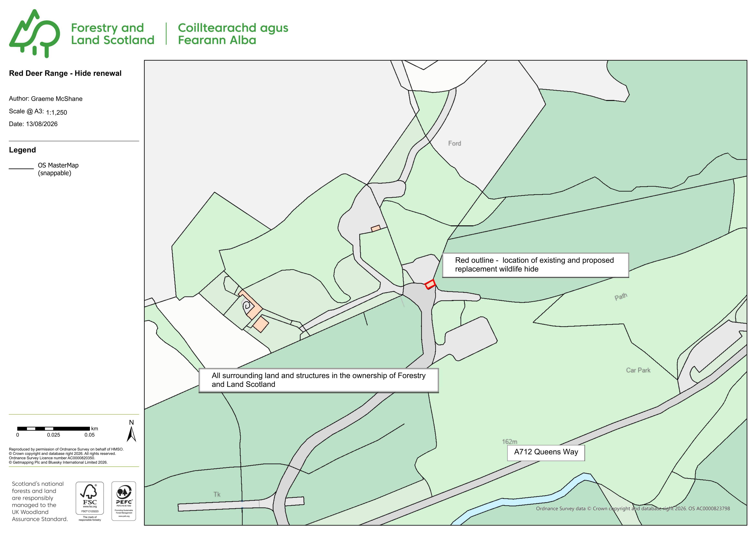Select the 'Author: Graeme McShane' text
The width and height of the screenshot is (756, 535).
[x=46, y=99]
